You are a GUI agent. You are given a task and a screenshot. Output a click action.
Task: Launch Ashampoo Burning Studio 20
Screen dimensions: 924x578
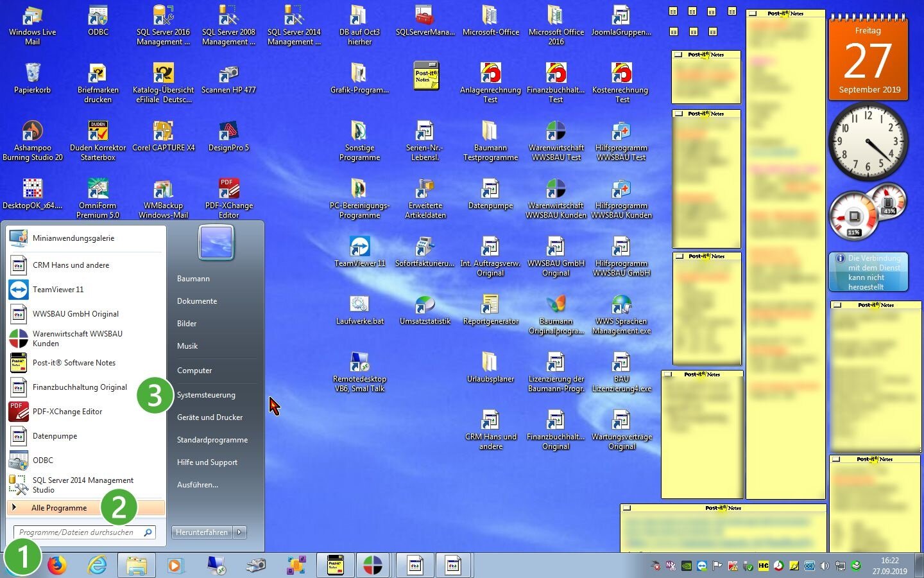pyautogui.click(x=32, y=141)
